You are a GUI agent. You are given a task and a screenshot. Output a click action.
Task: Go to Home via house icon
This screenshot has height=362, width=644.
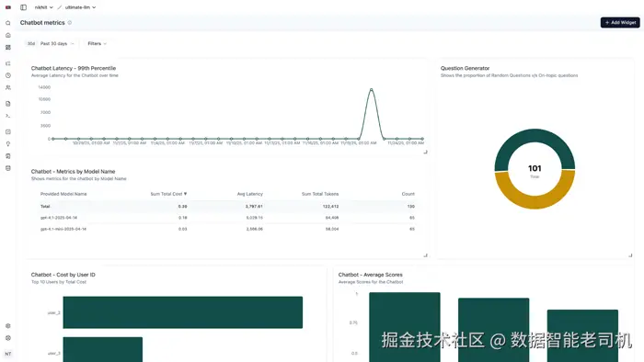pos(7,35)
